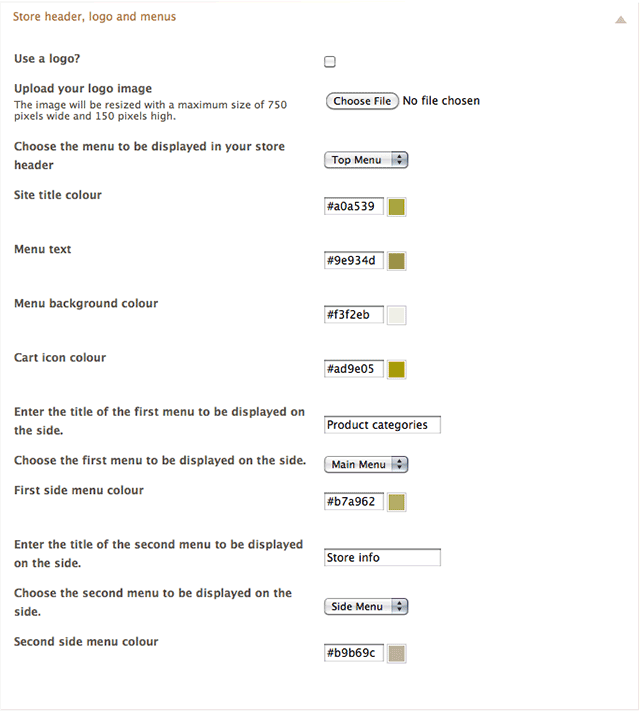Open the Main Menu dropdown

tap(366, 464)
